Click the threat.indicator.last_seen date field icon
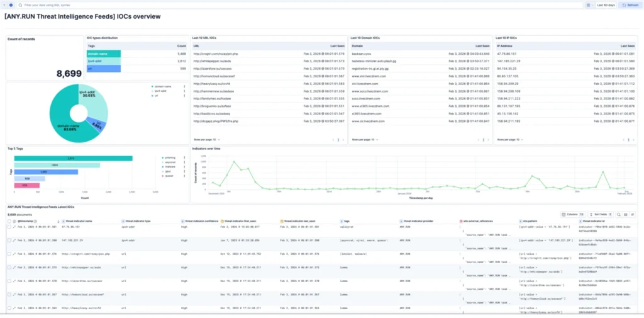Viewport: 644px width, 318px height. (x=281, y=221)
